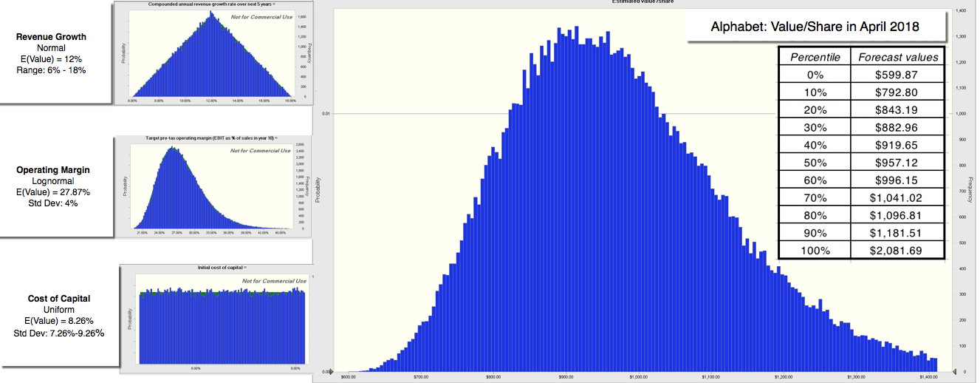Click the 'E(Value) = 8.26%' label
Image resolution: width=980 pixels, height=383 pixels.
click(x=59, y=322)
